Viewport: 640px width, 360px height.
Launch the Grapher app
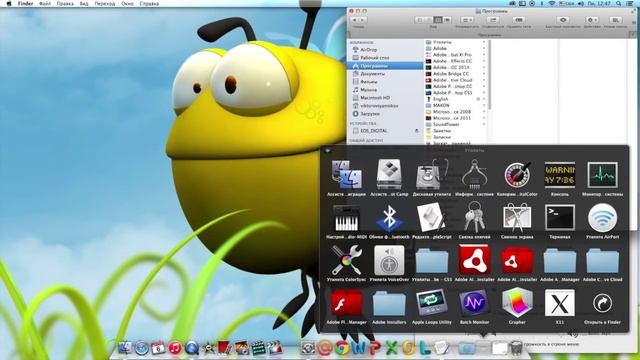517,303
